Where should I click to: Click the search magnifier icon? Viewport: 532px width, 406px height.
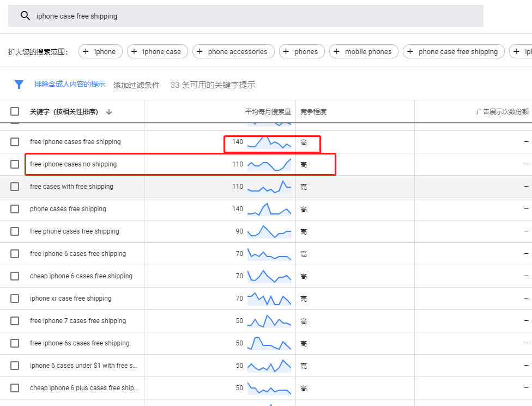click(25, 16)
